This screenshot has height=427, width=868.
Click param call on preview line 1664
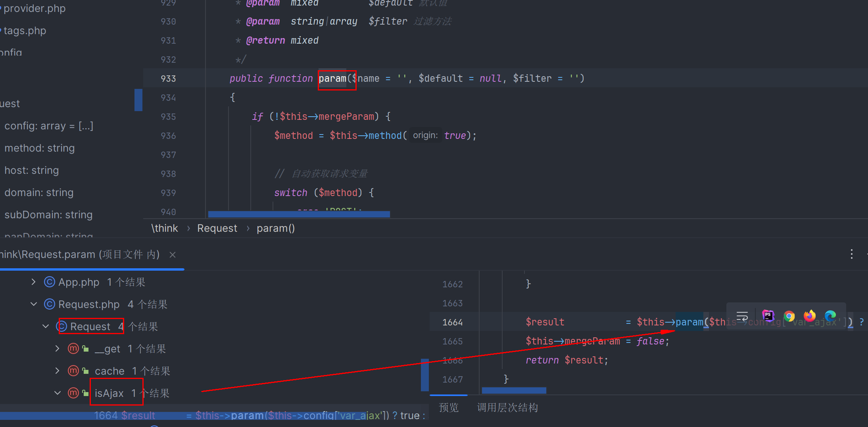(689, 322)
